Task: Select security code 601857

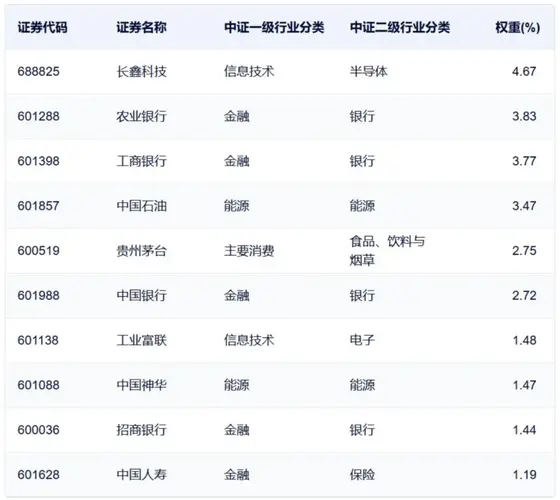Action: (39, 206)
